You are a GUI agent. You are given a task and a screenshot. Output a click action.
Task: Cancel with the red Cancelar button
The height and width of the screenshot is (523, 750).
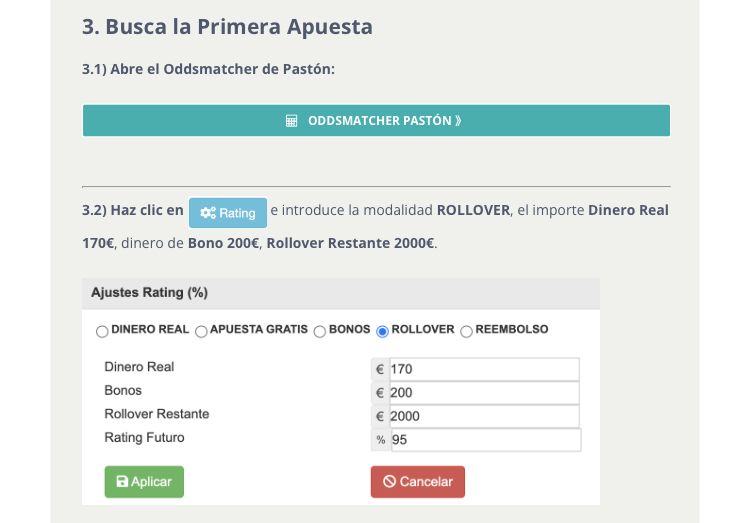(x=418, y=482)
